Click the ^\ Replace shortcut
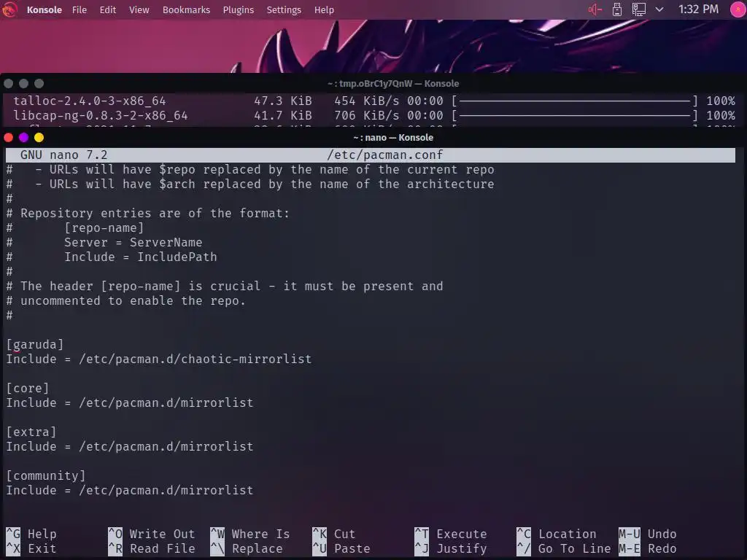The height and width of the screenshot is (560, 747). click(x=247, y=549)
